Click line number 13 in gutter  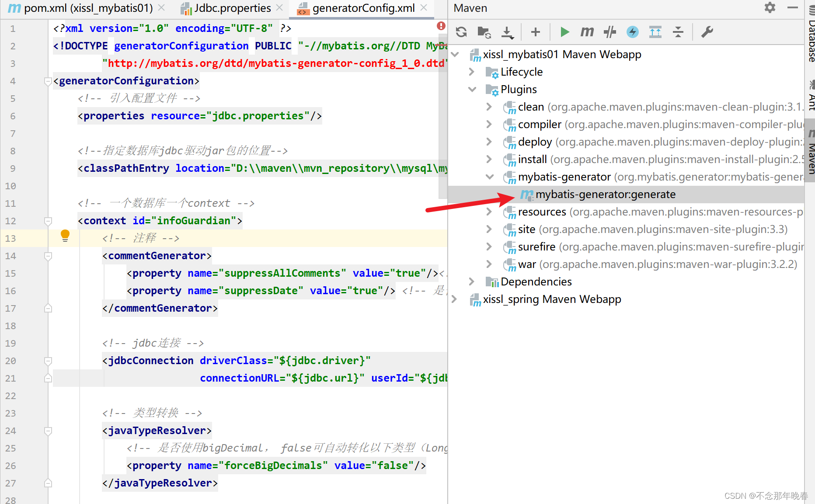pos(10,238)
